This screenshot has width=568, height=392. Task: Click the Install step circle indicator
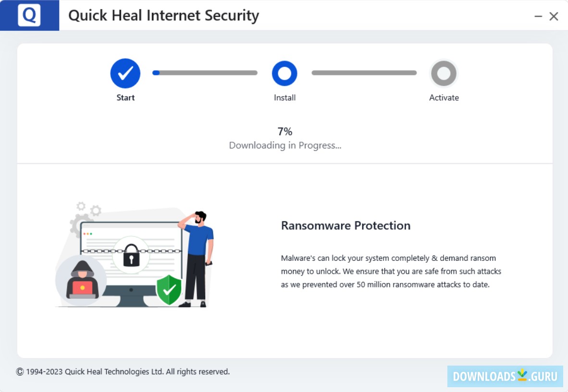point(284,73)
